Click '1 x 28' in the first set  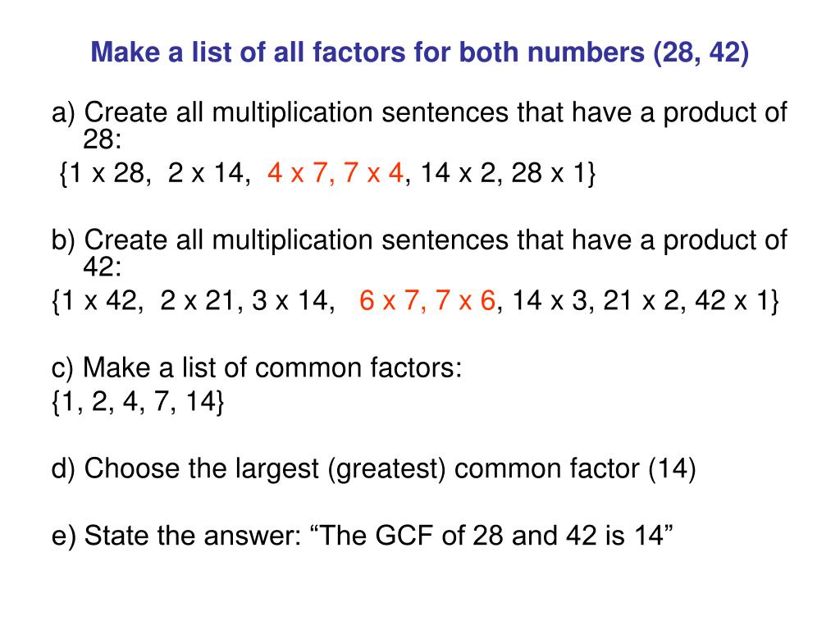pos(107,173)
